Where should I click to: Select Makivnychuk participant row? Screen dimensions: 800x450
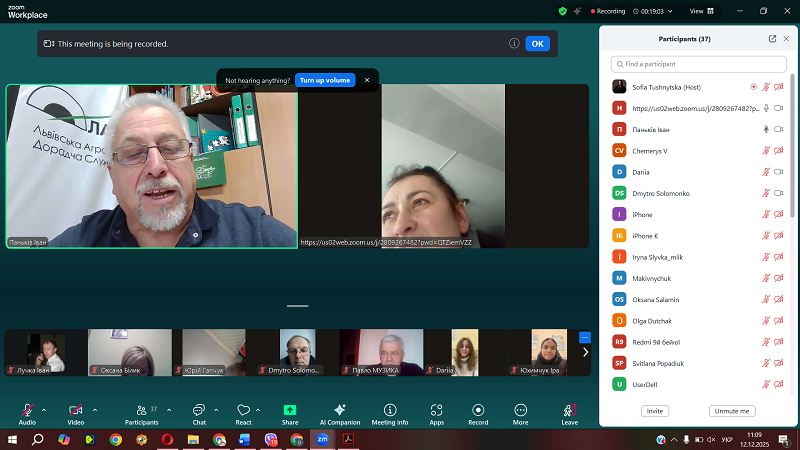pos(698,278)
